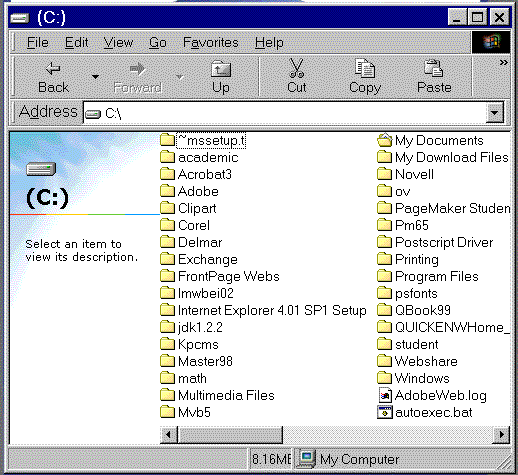The image size is (518, 475).
Task: Click the drive icon in title bar
Action: tap(20, 18)
